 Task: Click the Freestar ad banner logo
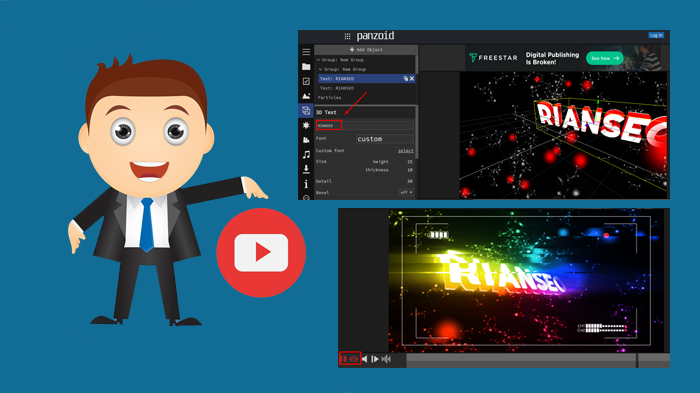(493, 58)
